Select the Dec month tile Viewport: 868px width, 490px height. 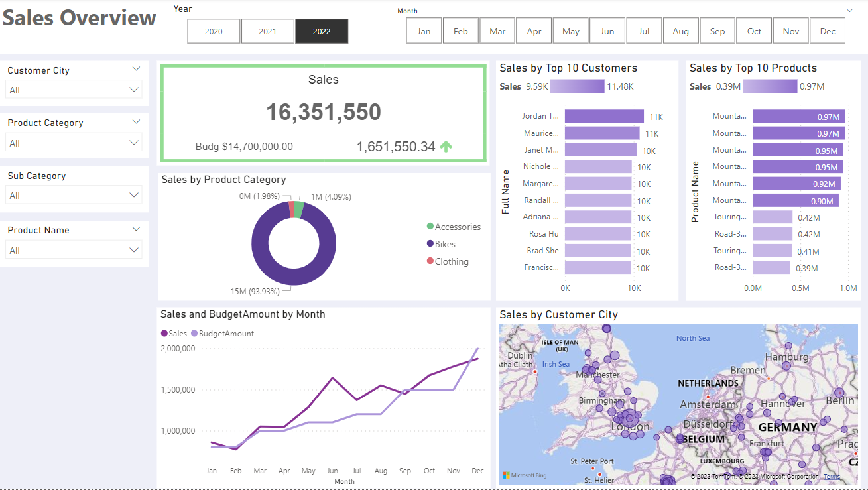coord(828,31)
